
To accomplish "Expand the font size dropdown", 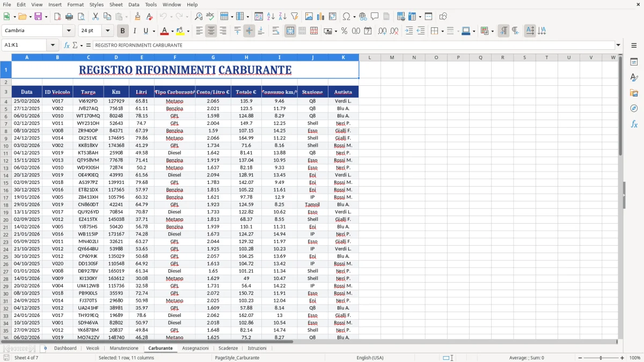I will 106,31.
